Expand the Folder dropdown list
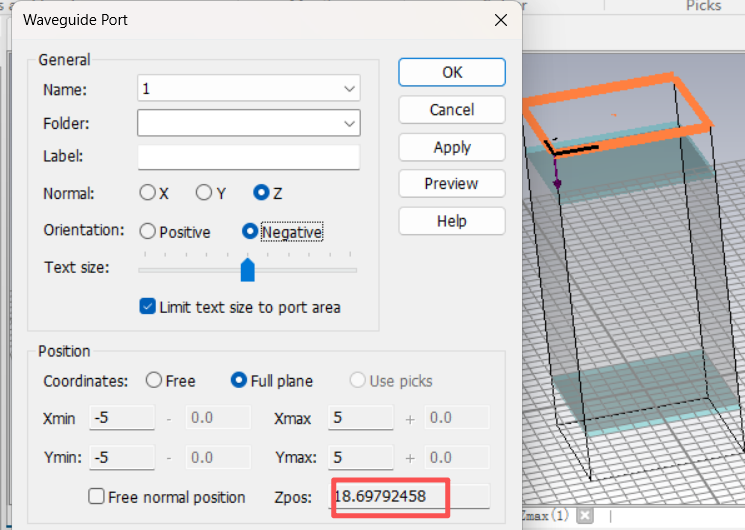 [x=349, y=124]
